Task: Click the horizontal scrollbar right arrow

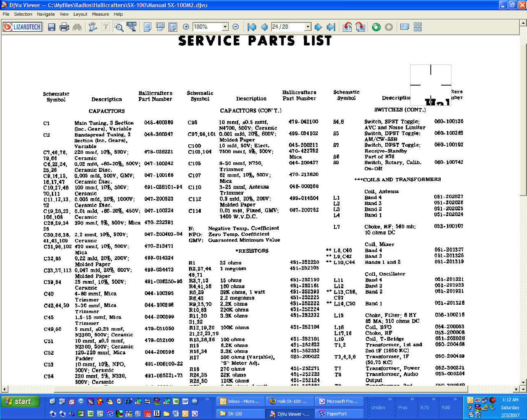Action: tap(516, 389)
